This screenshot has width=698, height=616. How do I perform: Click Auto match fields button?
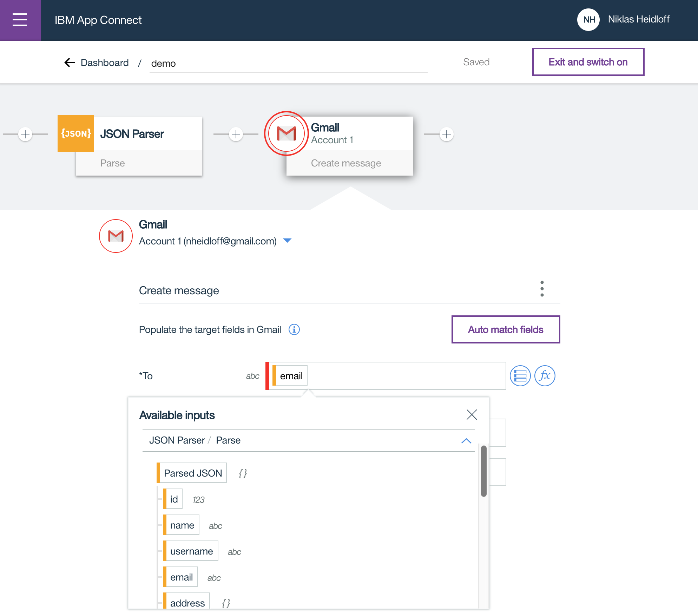click(506, 329)
